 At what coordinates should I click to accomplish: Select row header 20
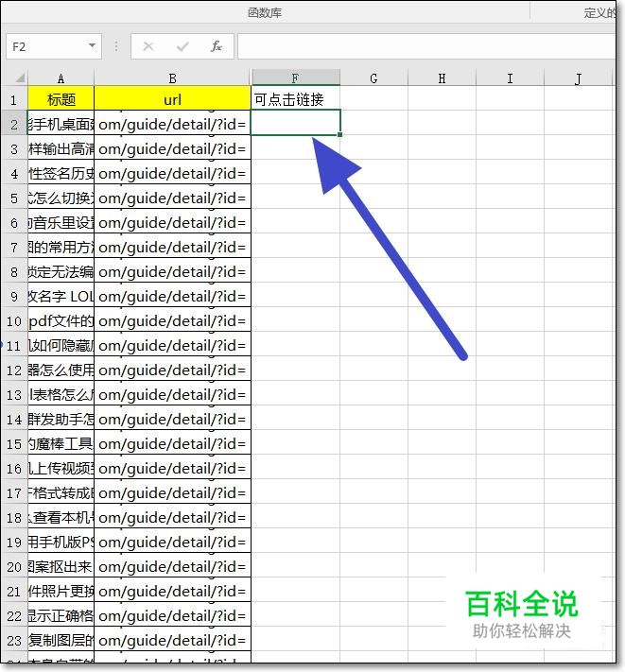tap(14, 567)
